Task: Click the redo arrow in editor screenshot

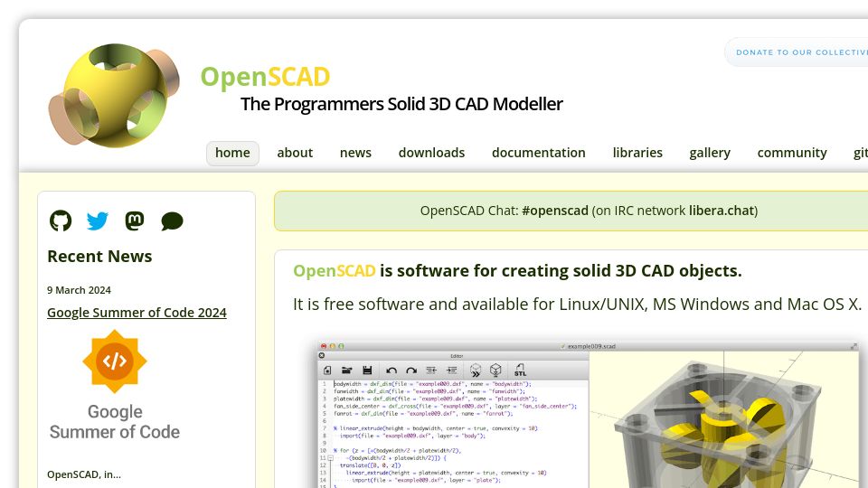Action: click(x=411, y=371)
